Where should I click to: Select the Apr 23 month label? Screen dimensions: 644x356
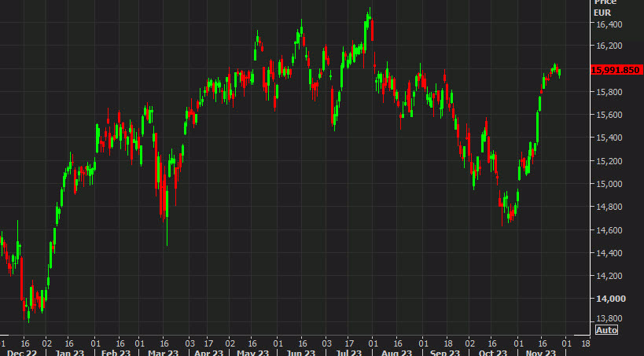pos(208,352)
